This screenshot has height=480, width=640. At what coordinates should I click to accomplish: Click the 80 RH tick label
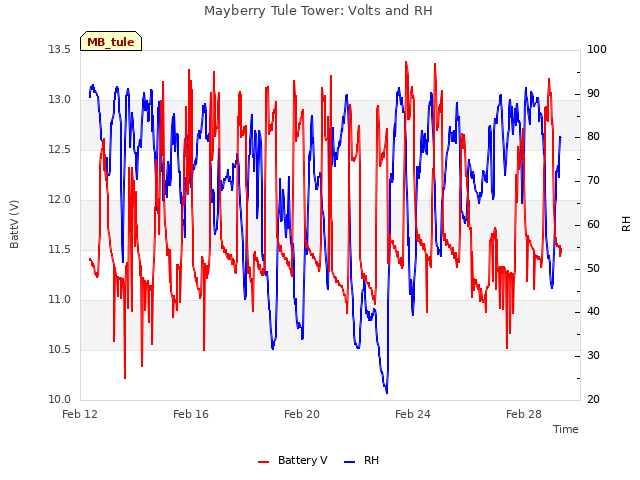click(593, 136)
